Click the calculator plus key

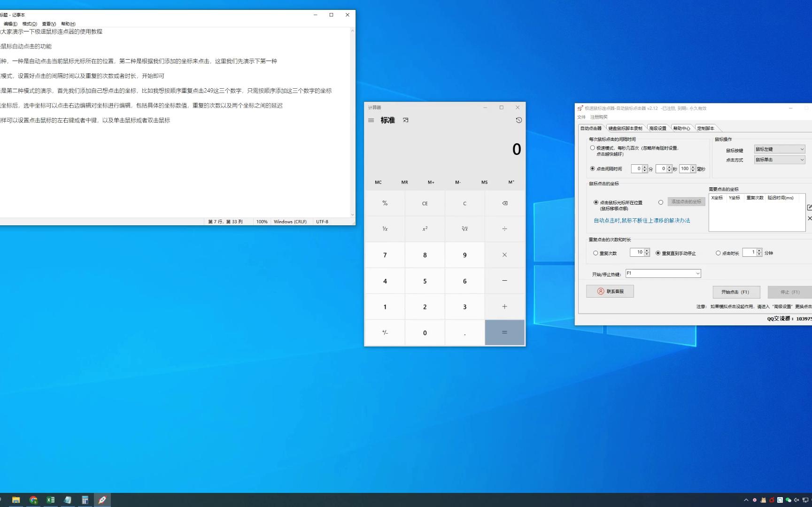point(505,307)
